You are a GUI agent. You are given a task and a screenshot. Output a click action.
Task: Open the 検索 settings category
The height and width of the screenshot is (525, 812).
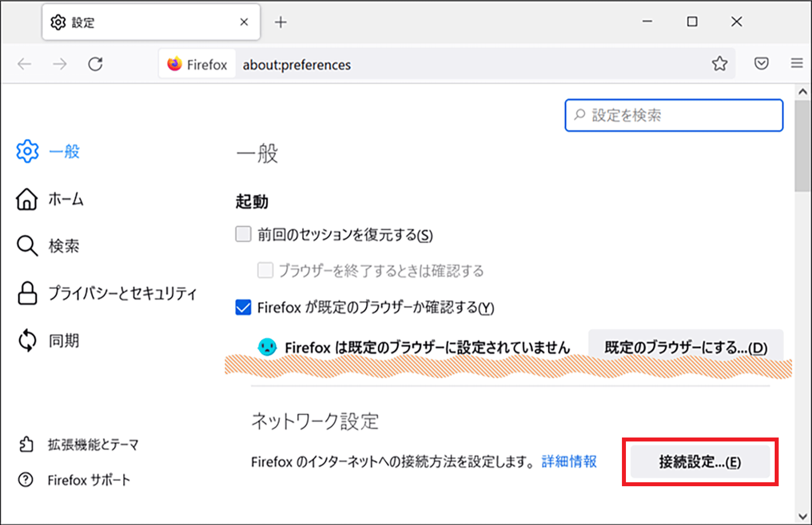(48, 246)
